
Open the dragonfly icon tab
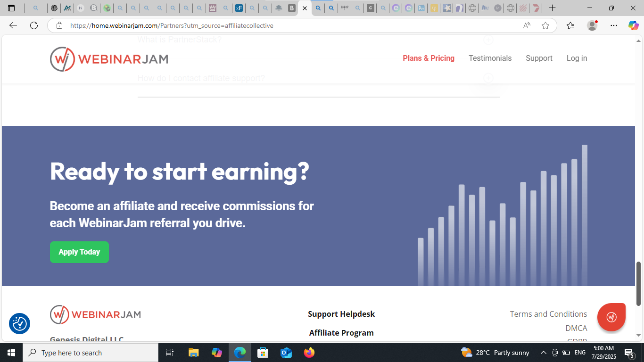[x=345, y=8]
